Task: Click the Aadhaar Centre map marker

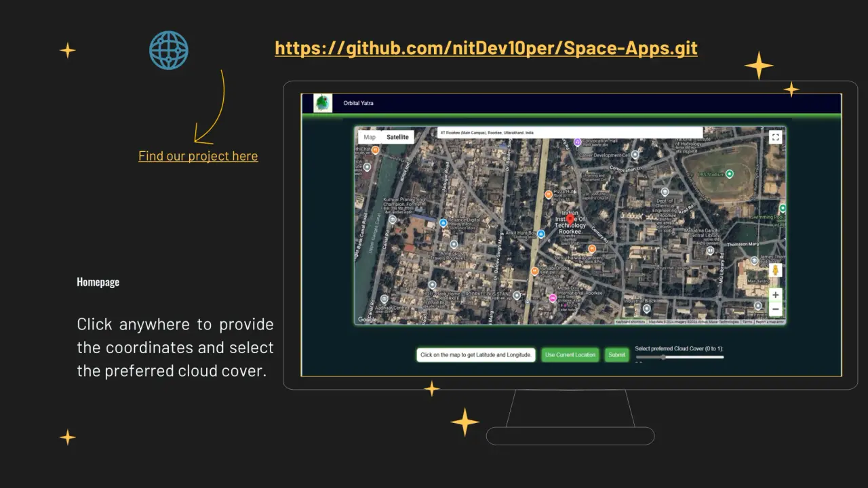Action: [x=384, y=299]
